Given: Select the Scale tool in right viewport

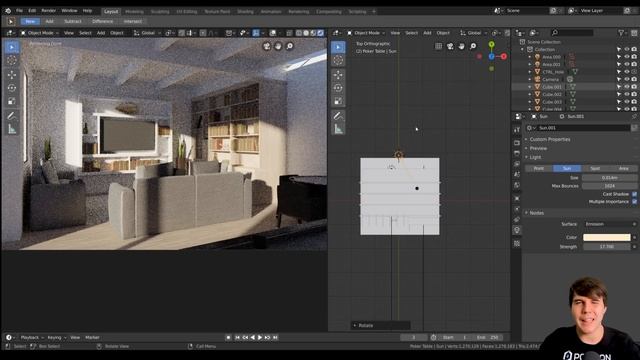Looking at the screenshot, I should point(338,101).
